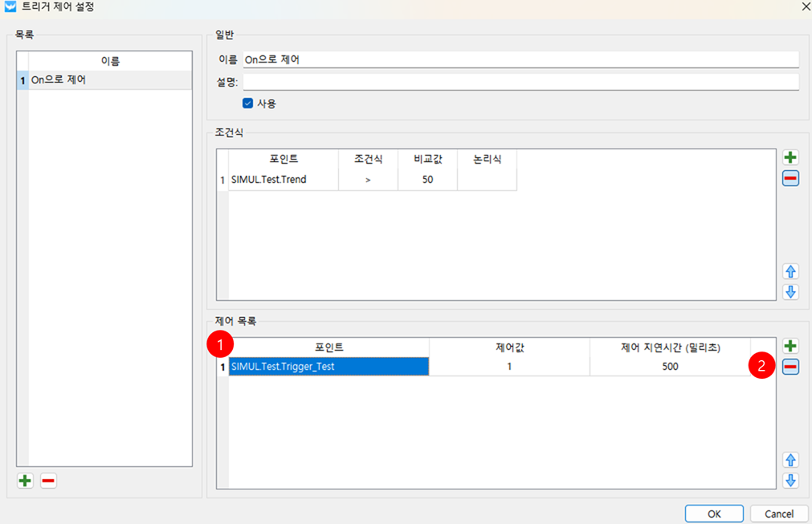Open the condition operator '>' cell

click(368, 180)
